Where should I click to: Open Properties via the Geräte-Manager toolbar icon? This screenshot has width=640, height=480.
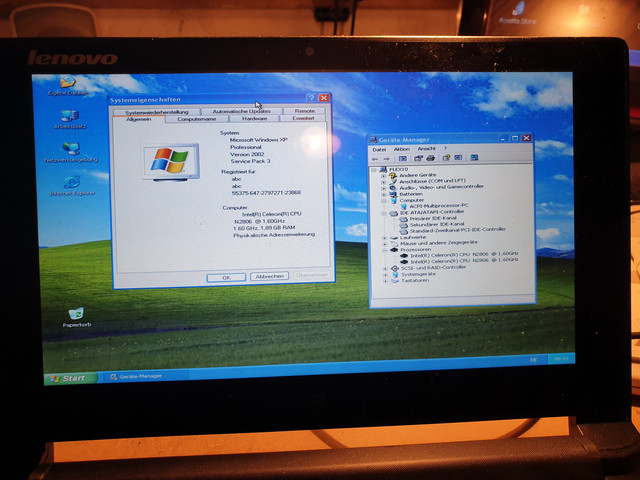point(418,158)
